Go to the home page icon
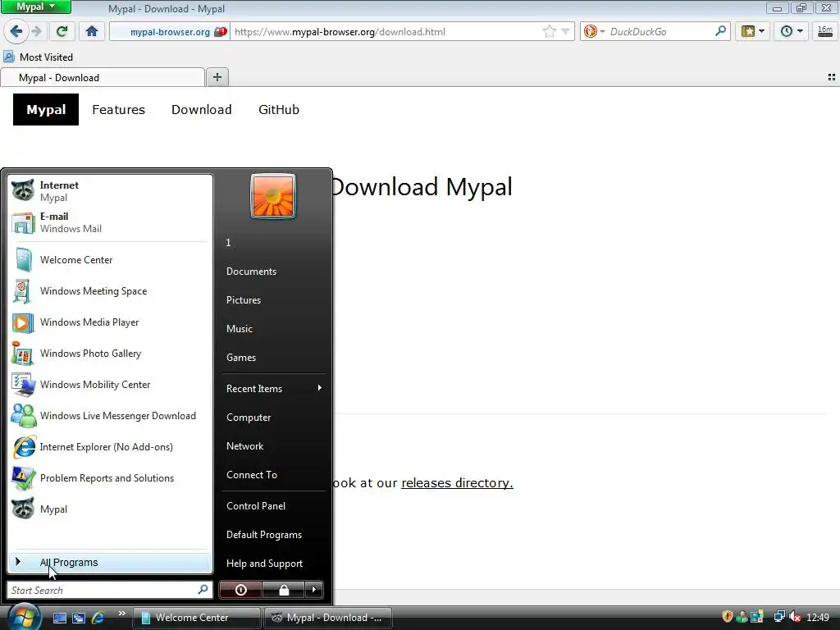840x630 pixels. click(x=92, y=32)
